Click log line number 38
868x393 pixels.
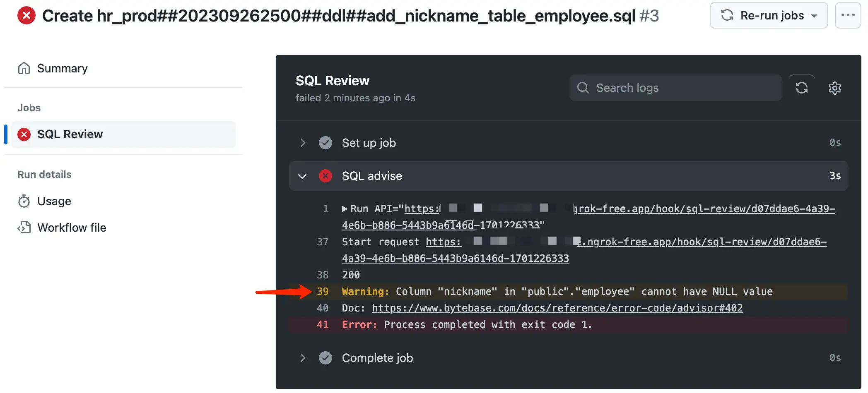point(323,275)
